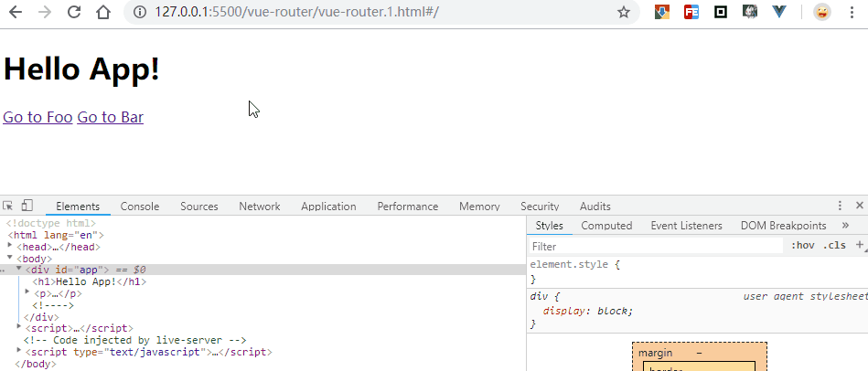This screenshot has width=868, height=371.
Task: Select the closing body tag line
Action: click(36, 365)
